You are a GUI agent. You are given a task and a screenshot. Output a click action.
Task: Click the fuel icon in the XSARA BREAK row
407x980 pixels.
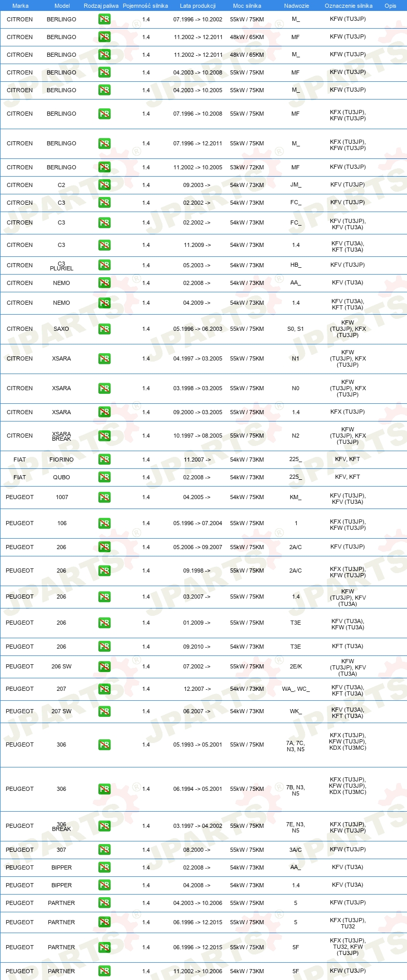(x=104, y=436)
